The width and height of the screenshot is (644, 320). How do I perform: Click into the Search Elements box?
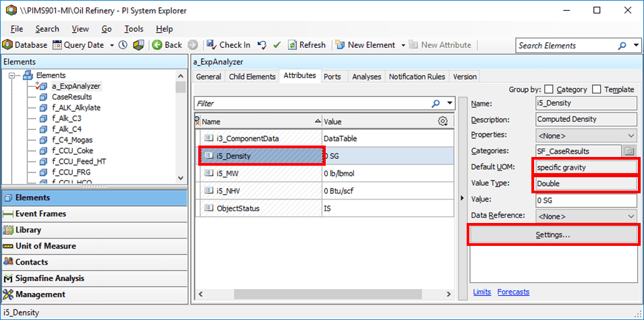(566, 46)
